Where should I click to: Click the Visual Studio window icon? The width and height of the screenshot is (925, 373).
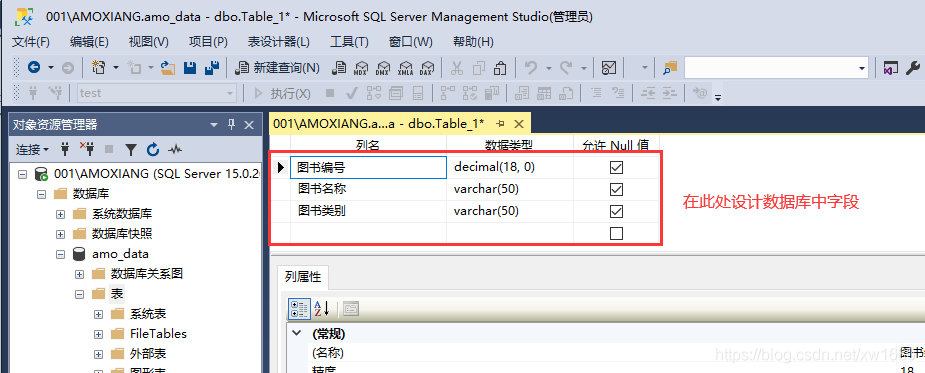[890, 68]
